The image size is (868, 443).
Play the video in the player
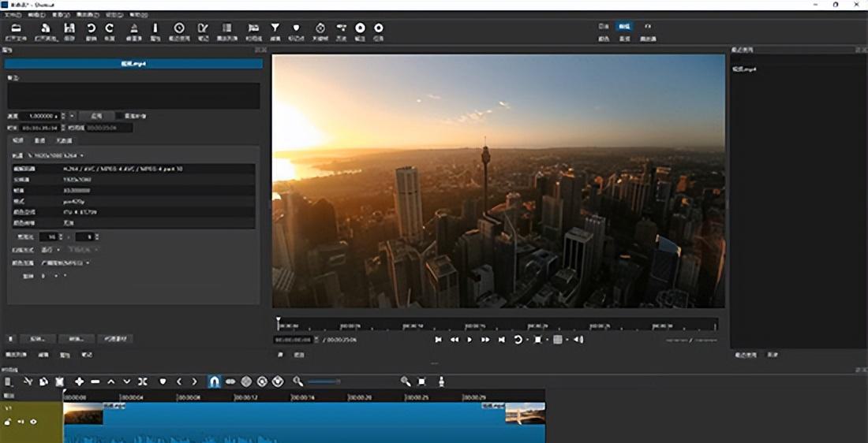click(470, 340)
